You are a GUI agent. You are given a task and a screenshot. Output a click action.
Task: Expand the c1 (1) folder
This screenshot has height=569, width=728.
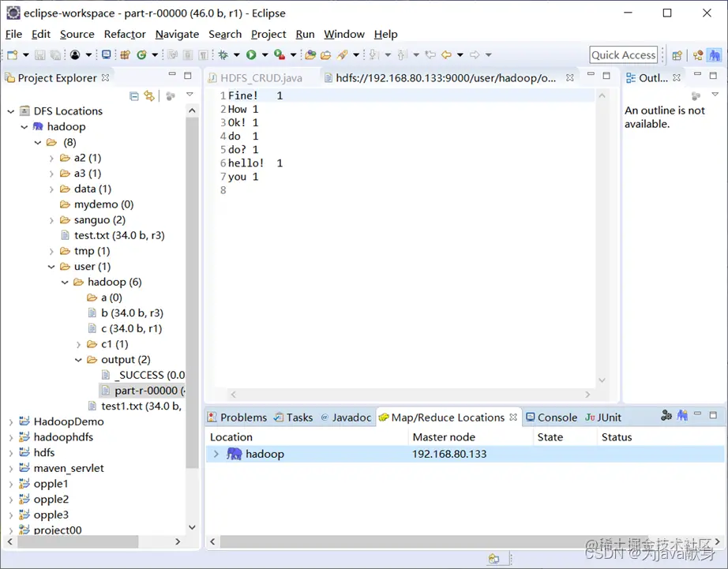(x=78, y=344)
